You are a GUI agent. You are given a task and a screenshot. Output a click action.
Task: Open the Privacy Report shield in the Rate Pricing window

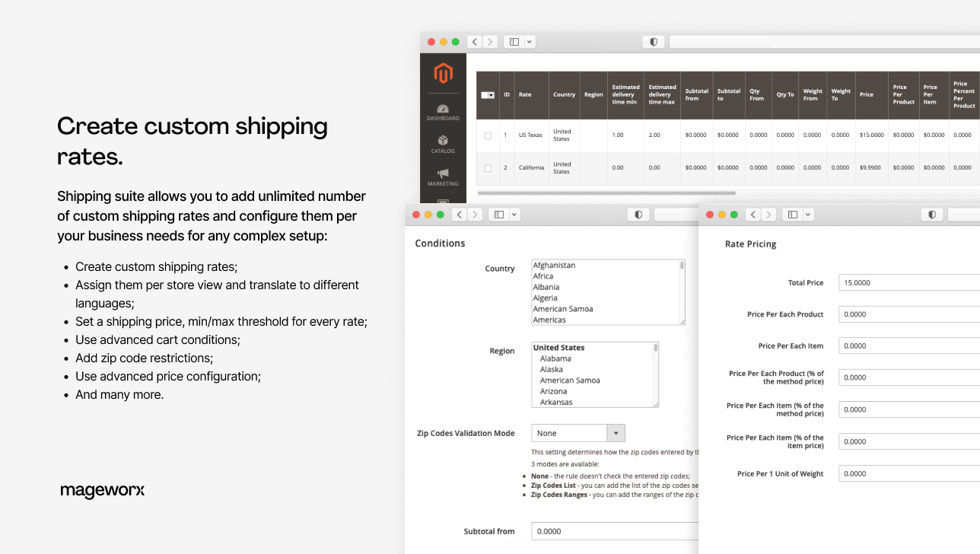(932, 215)
